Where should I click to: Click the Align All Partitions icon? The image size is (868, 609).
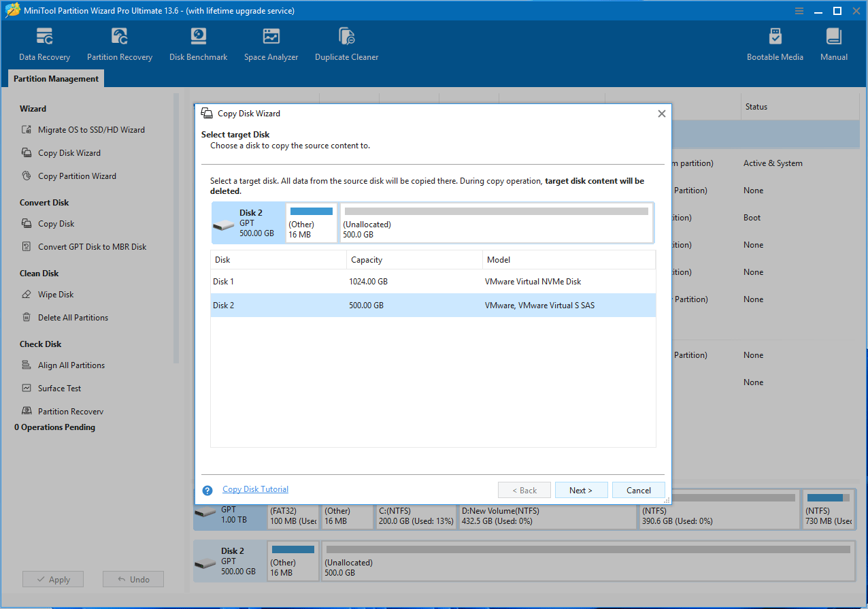click(x=27, y=365)
